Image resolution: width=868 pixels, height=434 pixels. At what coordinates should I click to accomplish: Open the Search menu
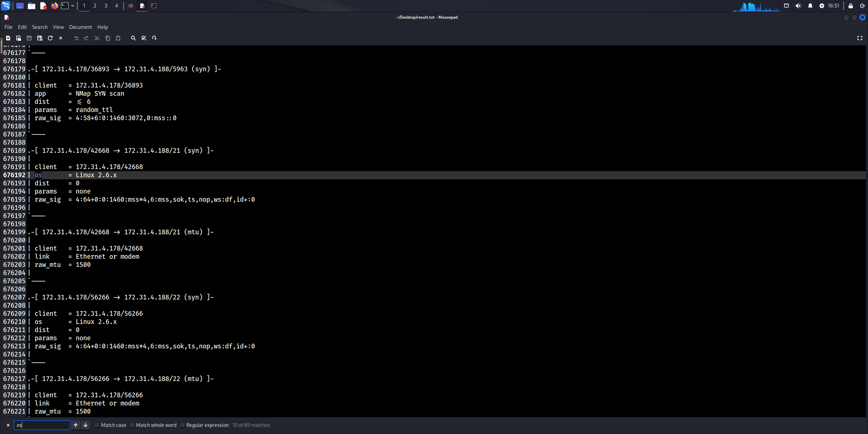coord(40,27)
